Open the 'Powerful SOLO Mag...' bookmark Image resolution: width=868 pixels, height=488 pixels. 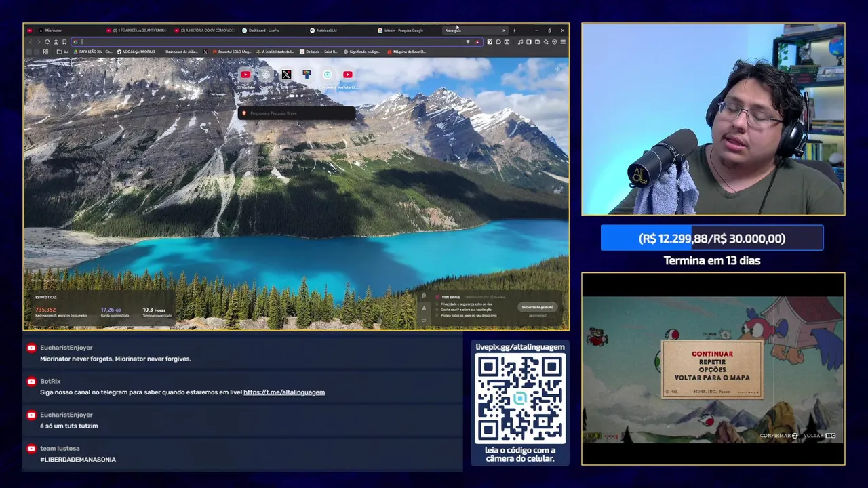(x=232, y=52)
